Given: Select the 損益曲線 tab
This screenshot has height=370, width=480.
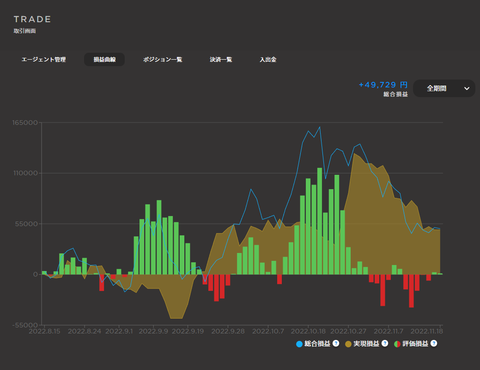Looking at the screenshot, I should coord(104,60).
